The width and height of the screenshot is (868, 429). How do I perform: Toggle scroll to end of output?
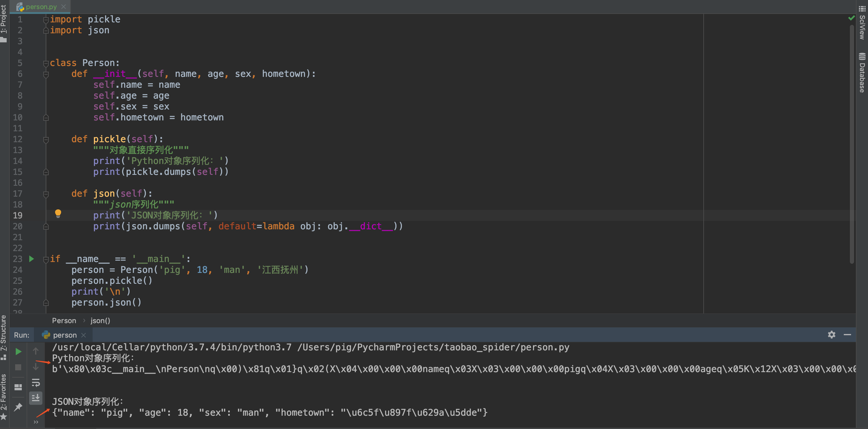pos(36,398)
